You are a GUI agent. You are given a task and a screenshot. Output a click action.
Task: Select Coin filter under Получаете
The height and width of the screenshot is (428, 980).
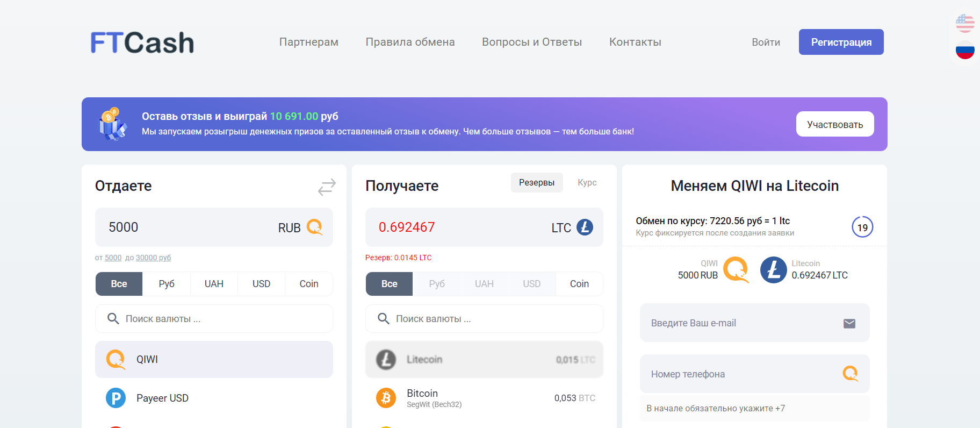click(579, 284)
